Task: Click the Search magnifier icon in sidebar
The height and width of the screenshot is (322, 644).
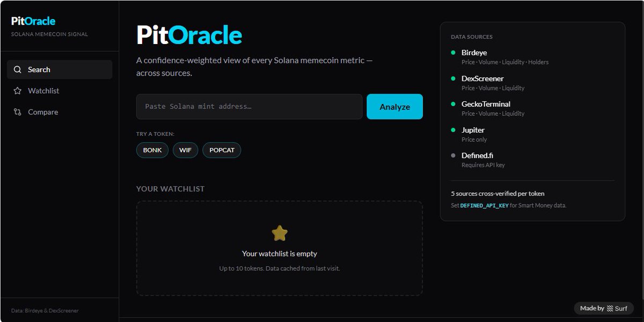Action: (x=18, y=70)
